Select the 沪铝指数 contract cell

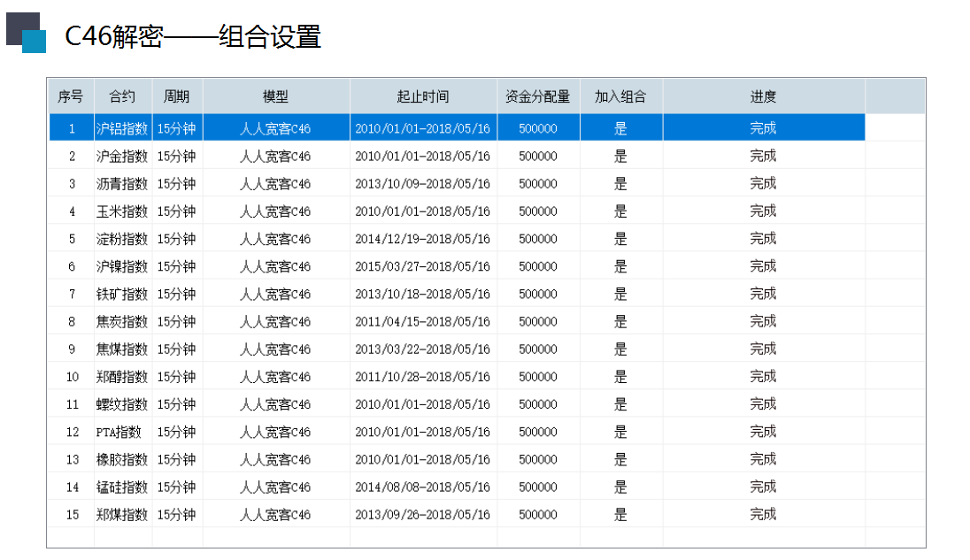(122, 128)
